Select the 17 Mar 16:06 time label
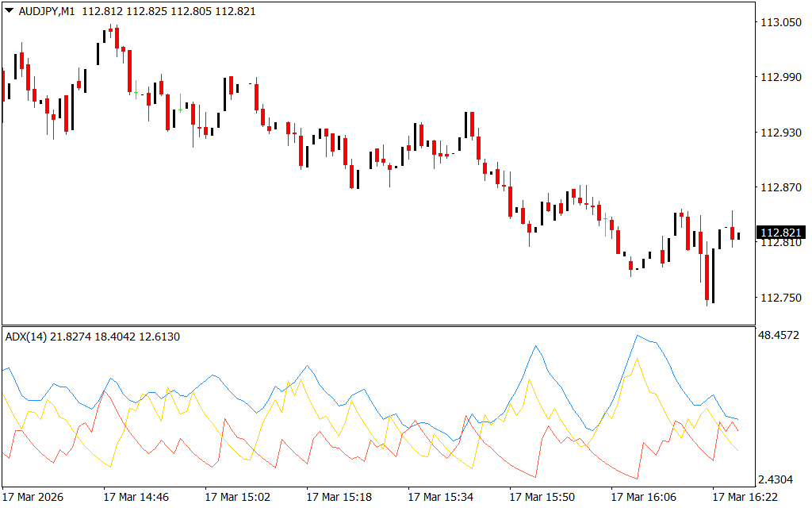 pos(643,497)
